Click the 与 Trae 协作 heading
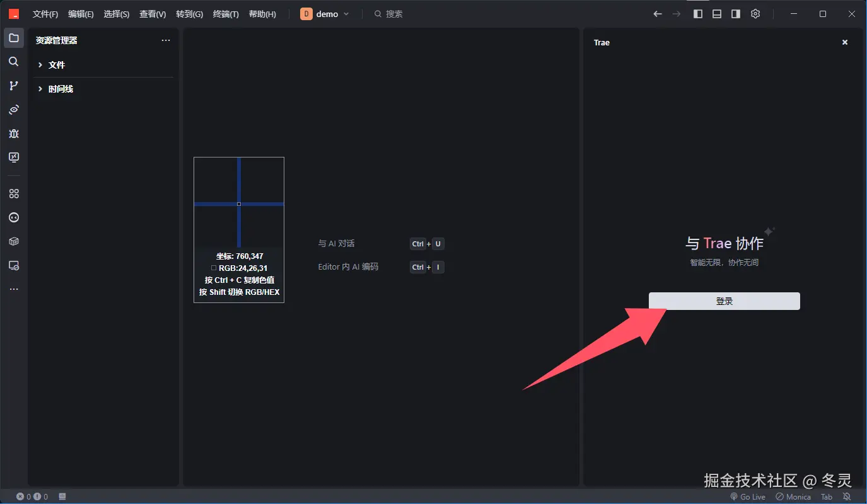Image resolution: width=867 pixels, height=504 pixels. point(724,243)
